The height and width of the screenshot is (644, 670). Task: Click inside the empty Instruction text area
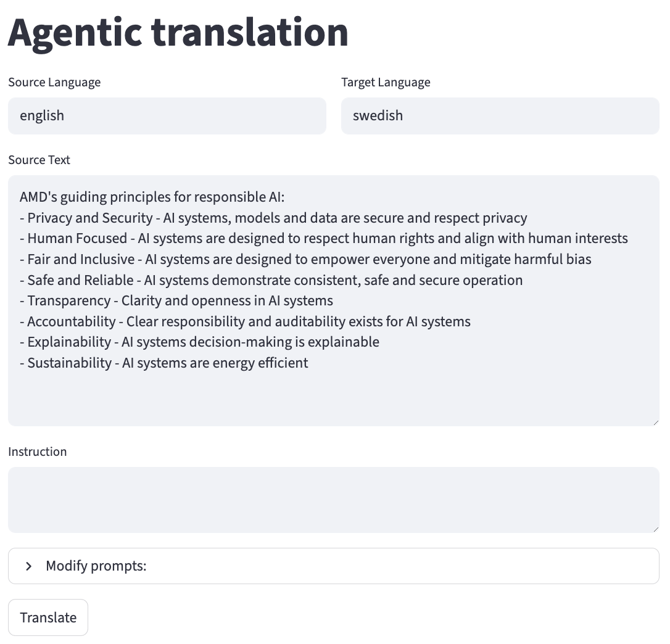(333, 500)
